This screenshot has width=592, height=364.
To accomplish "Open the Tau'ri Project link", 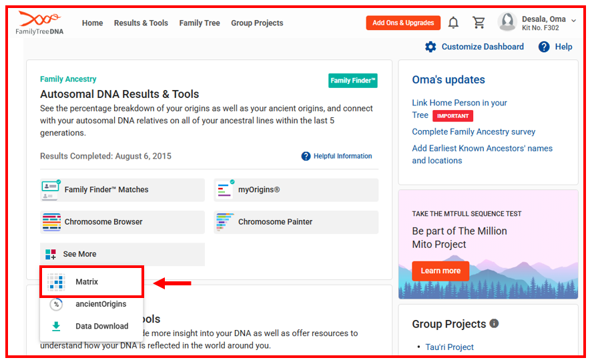I will click(449, 347).
